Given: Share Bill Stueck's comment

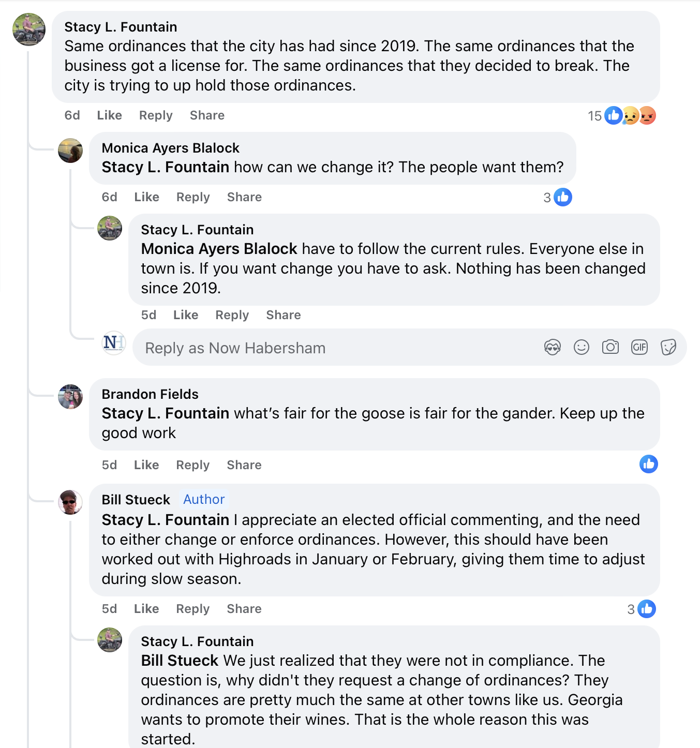Looking at the screenshot, I should tap(244, 609).
